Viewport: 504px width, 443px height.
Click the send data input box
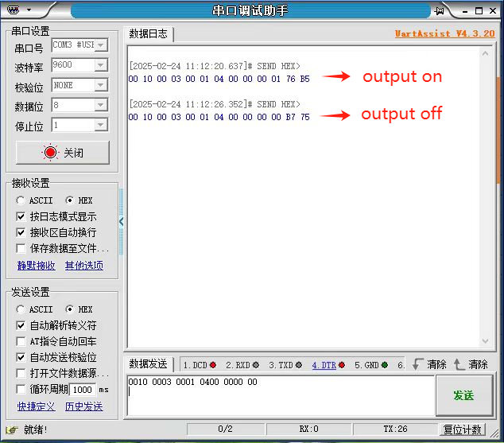pos(281,395)
